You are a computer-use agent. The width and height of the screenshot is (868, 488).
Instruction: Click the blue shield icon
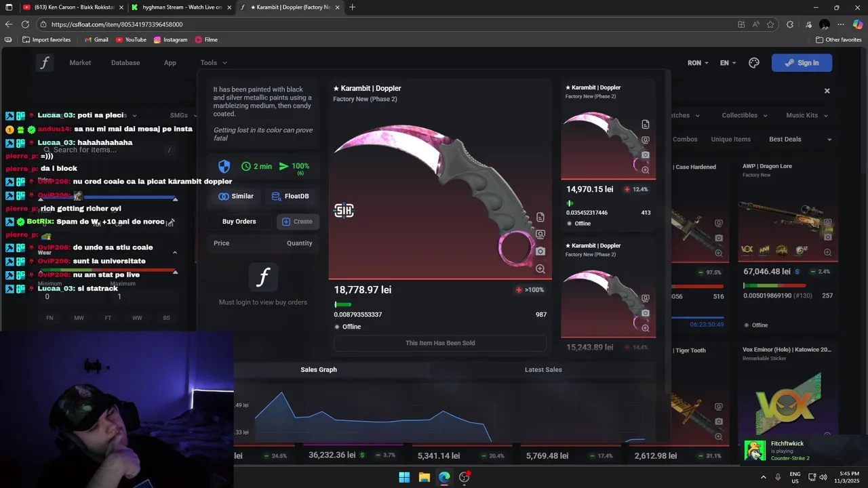[224, 166]
